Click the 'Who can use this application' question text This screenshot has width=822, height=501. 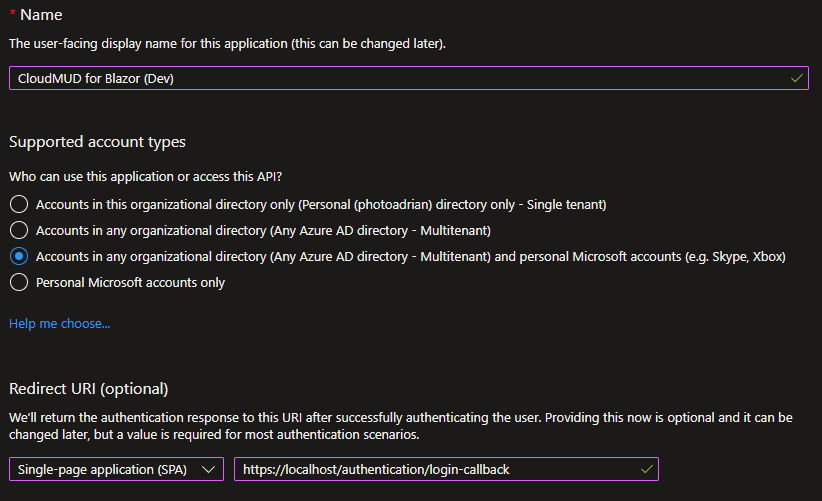click(145, 177)
